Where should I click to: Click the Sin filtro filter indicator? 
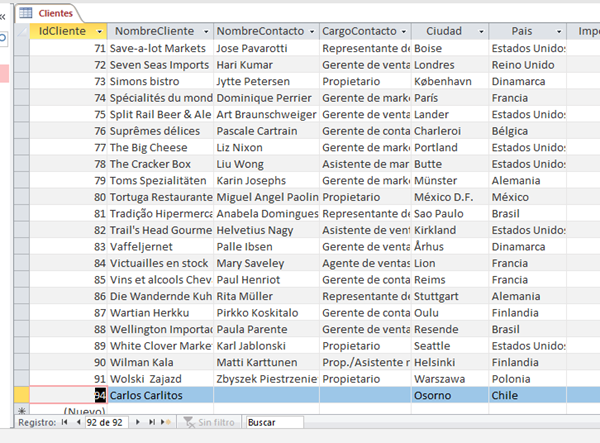pyautogui.click(x=209, y=422)
